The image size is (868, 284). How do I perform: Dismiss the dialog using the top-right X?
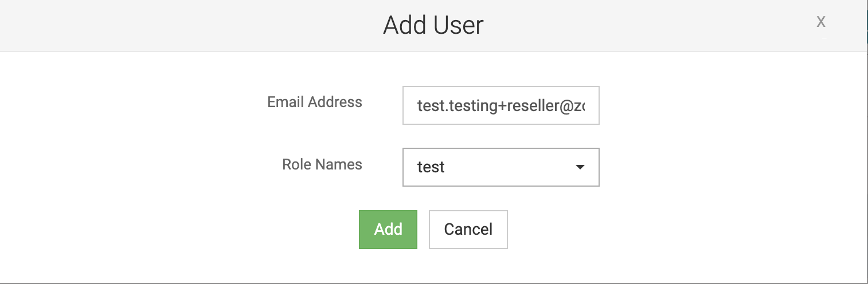point(821,22)
